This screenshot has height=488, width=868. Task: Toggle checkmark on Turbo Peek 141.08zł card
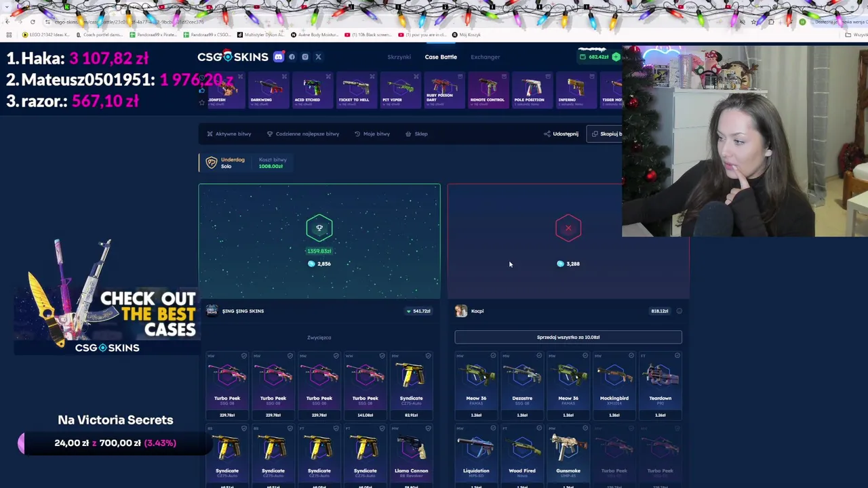[x=382, y=356]
